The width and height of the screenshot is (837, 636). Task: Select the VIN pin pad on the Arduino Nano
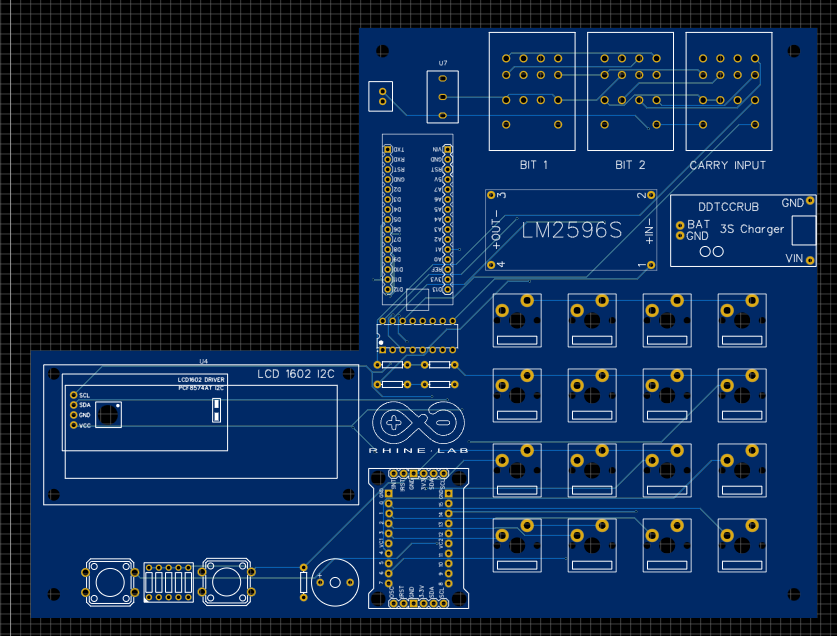(x=448, y=150)
